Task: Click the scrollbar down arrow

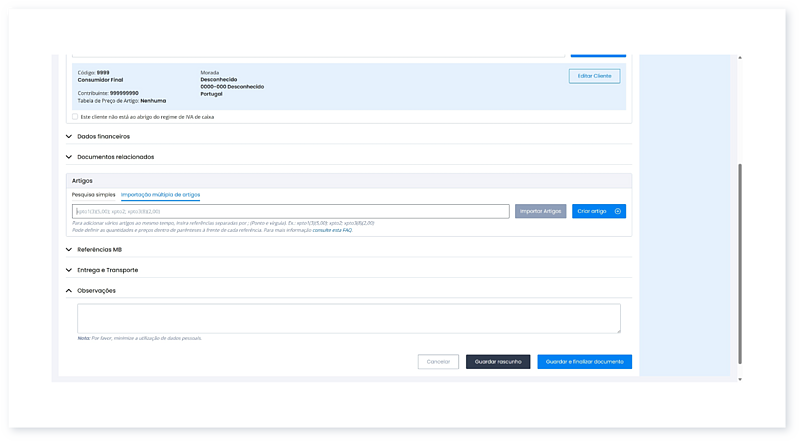Action: (739, 379)
